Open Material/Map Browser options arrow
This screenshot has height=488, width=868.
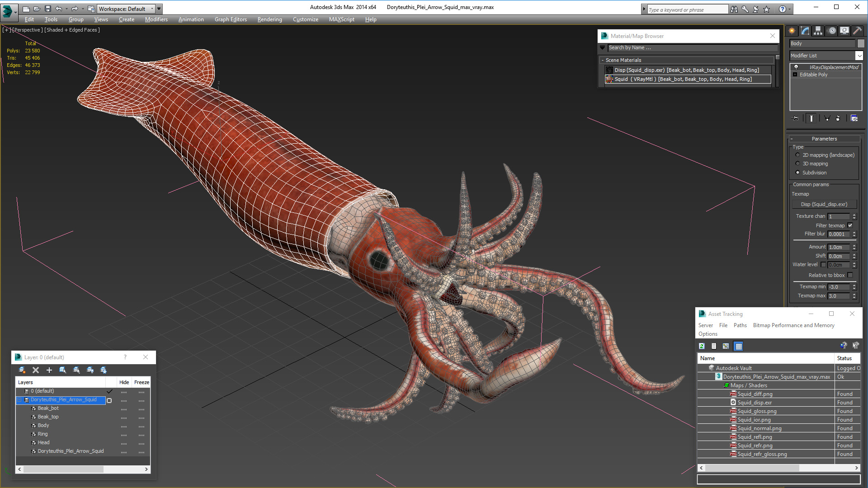click(602, 47)
